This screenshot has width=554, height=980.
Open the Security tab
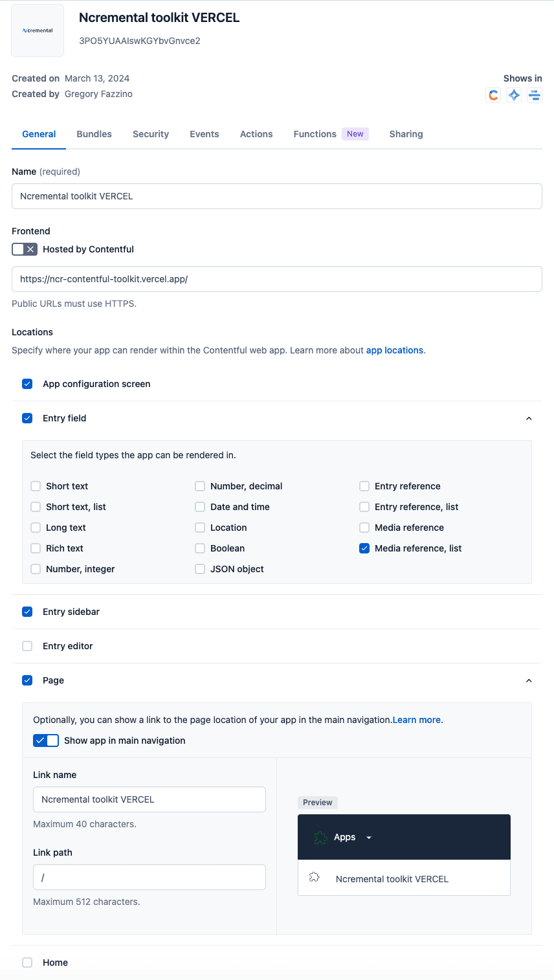pos(151,134)
